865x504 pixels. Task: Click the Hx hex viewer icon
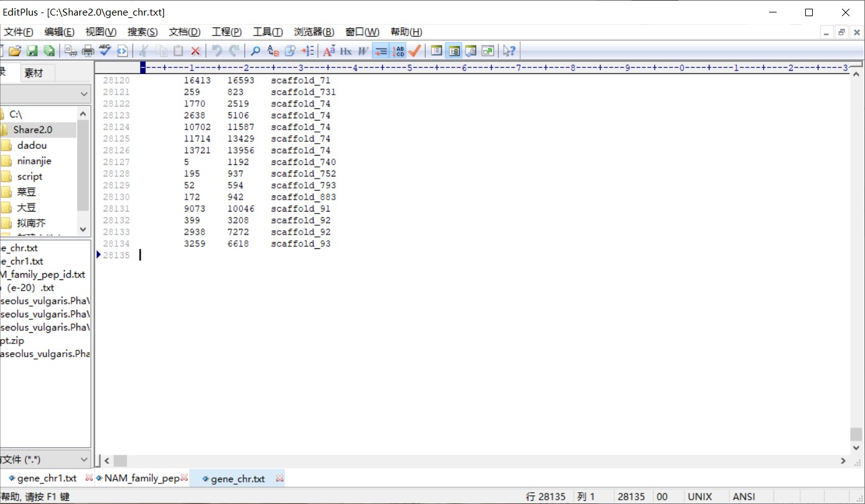click(x=346, y=51)
